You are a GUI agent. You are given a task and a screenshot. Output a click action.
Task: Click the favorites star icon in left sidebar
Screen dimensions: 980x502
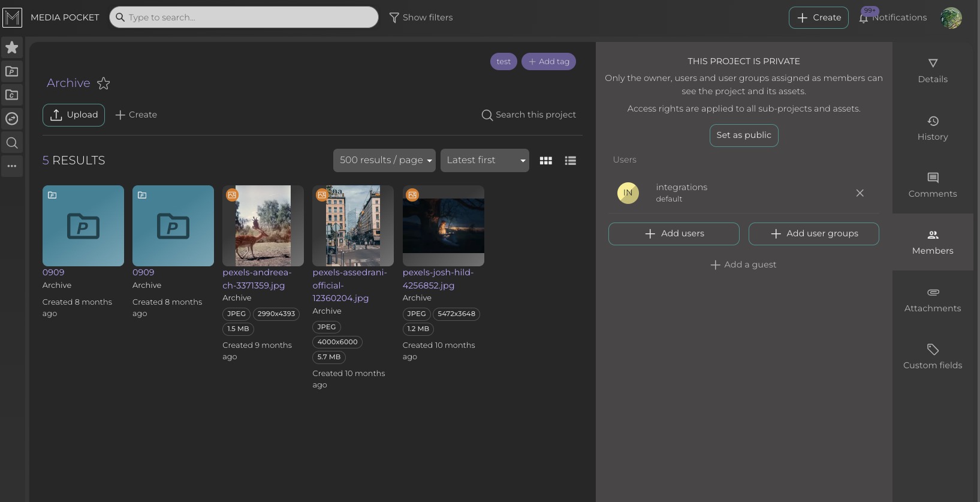pyautogui.click(x=12, y=47)
